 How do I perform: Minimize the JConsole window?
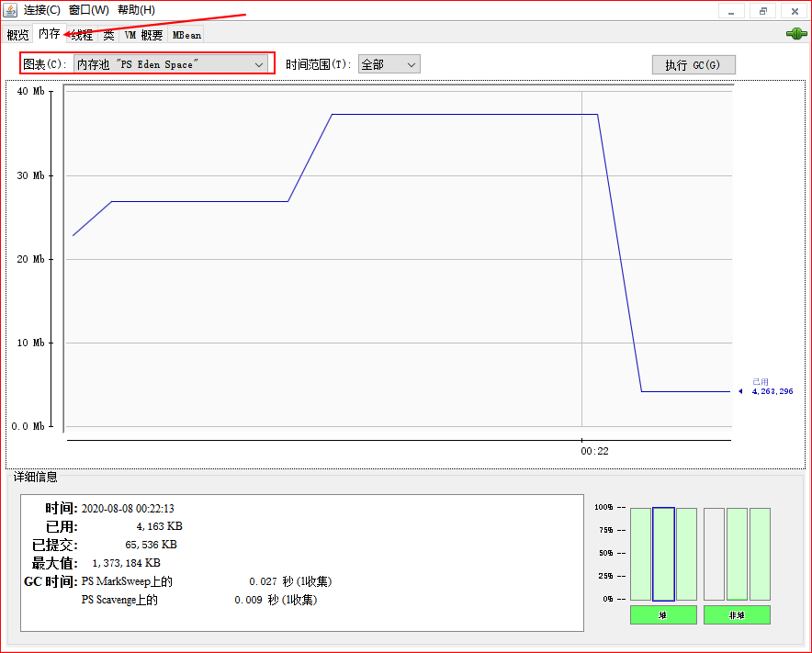point(731,11)
